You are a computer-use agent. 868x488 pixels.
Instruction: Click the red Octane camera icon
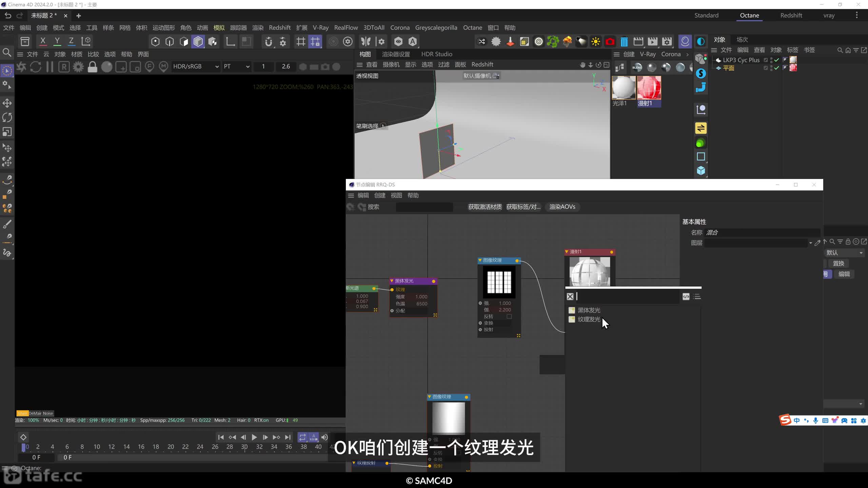pos(610,42)
